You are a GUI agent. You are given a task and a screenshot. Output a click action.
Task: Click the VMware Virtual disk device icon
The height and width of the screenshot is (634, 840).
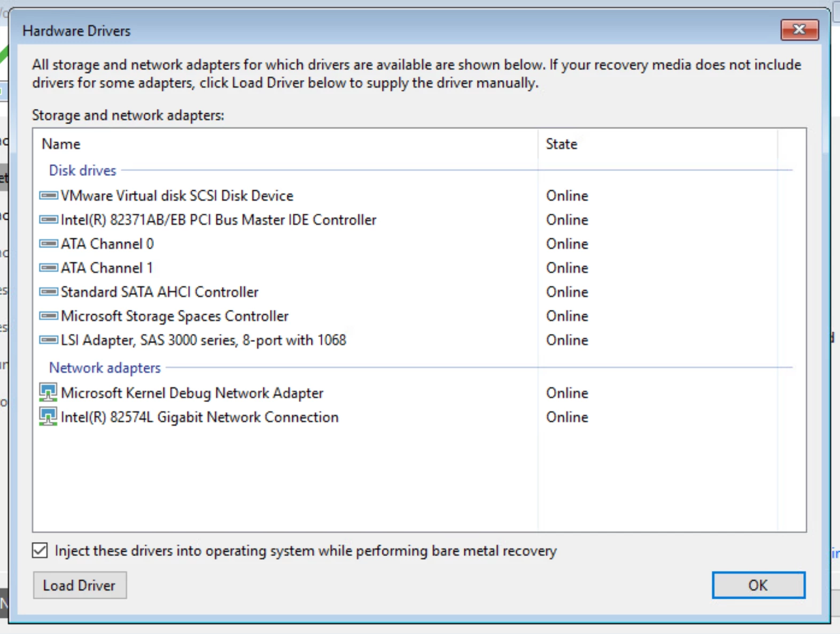49,195
